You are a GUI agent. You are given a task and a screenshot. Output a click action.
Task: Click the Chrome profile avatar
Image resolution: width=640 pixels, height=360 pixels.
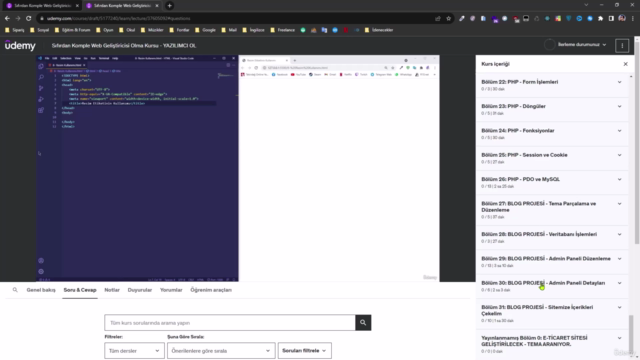pos(622,18)
